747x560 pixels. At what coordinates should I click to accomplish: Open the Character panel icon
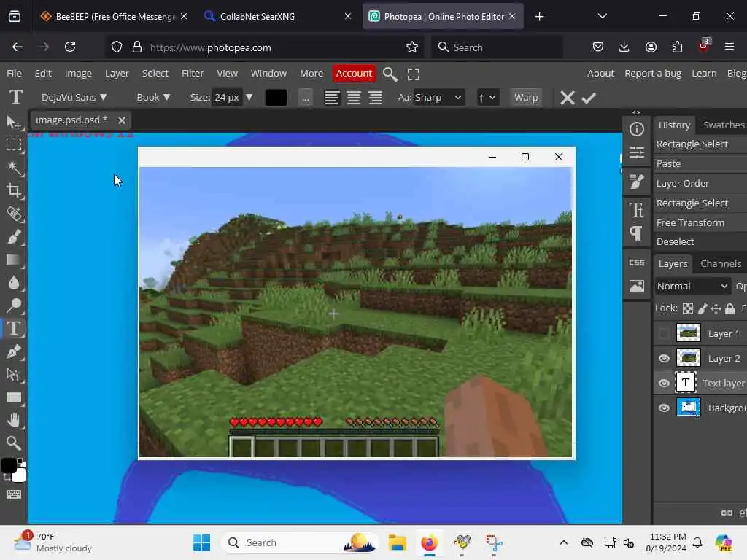point(636,210)
